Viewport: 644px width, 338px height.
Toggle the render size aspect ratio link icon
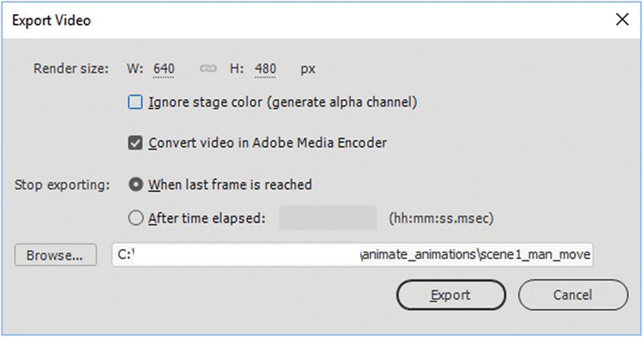click(208, 69)
